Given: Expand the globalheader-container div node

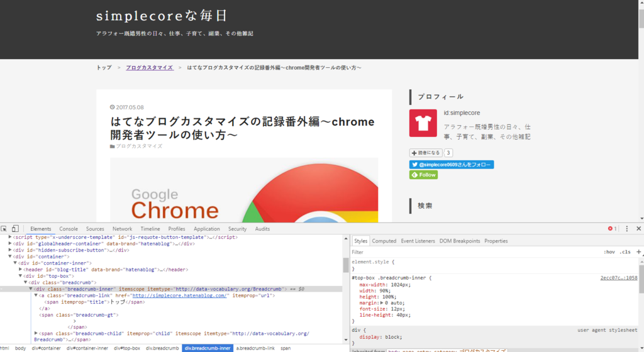Looking at the screenshot, I should (x=10, y=243).
